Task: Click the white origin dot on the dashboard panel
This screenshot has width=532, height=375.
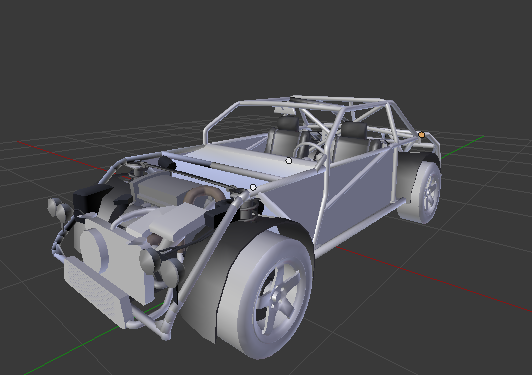Action: tap(288, 161)
